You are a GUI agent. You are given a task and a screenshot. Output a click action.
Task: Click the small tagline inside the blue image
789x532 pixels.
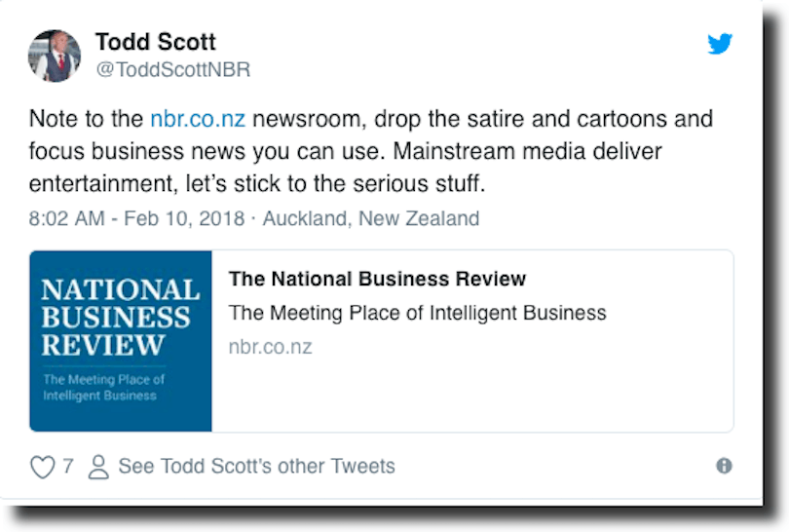pos(103,387)
